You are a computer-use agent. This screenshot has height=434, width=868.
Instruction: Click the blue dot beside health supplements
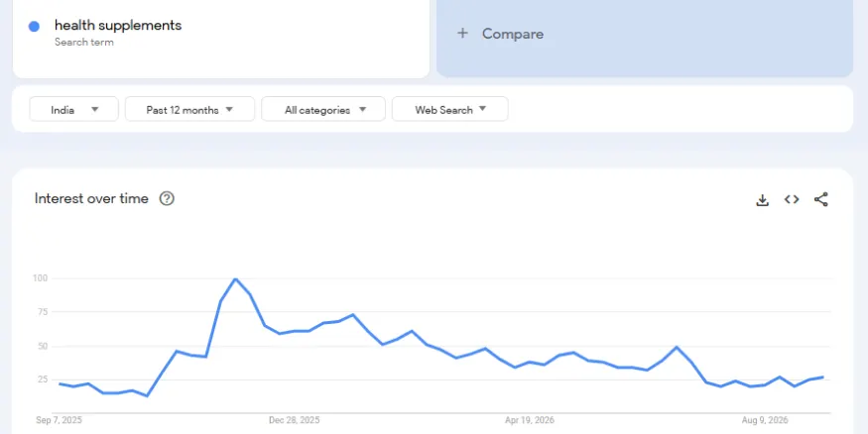point(34,27)
